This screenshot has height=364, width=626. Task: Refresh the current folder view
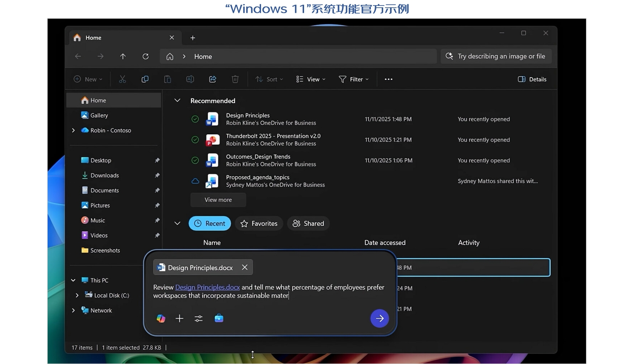[x=145, y=56]
